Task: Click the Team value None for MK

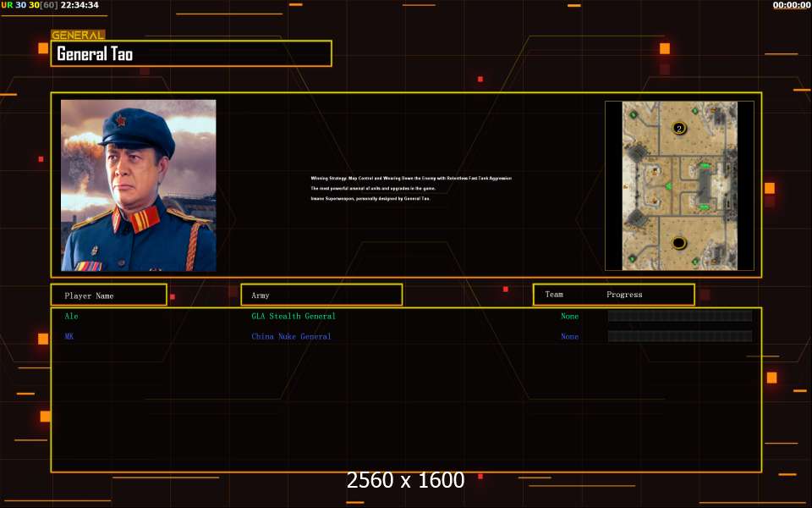Action: (569, 336)
